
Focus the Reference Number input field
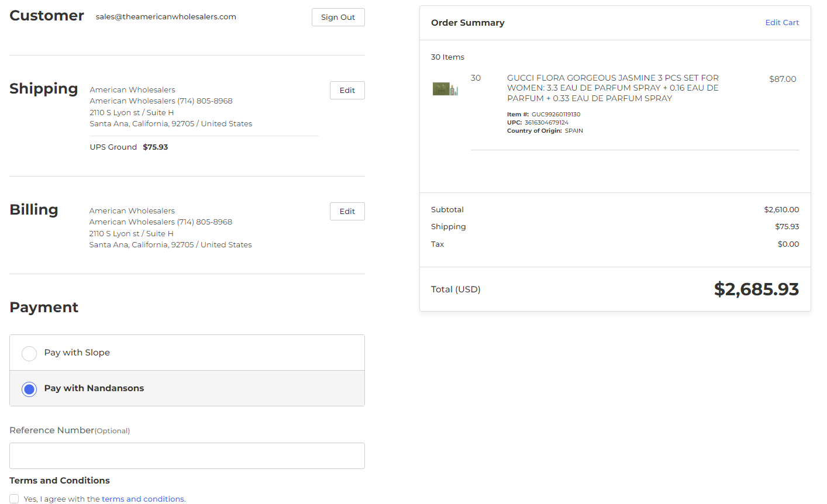[187, 455]
